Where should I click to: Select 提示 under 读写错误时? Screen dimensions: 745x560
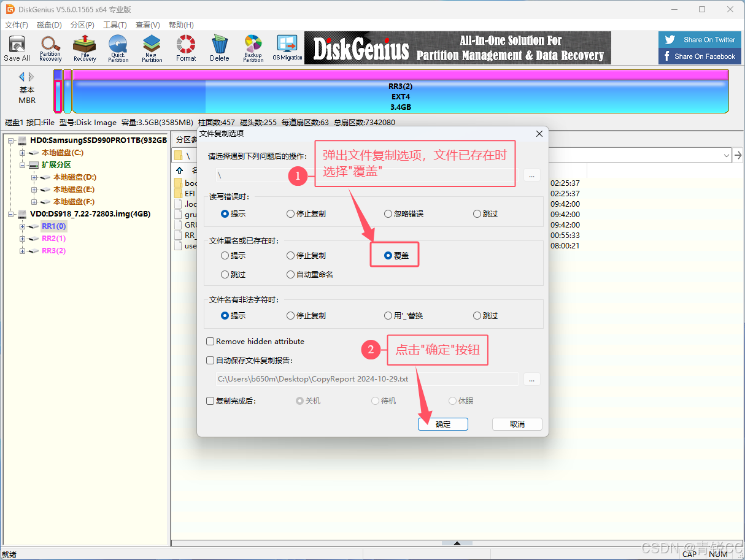point(233,214)
